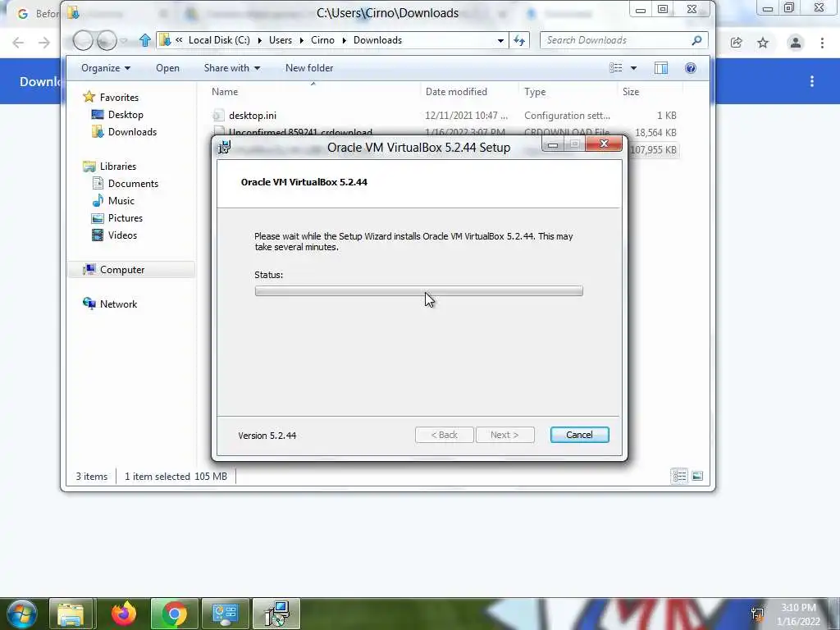The height and width of the screenshot is (630, 840).
Task: Click the search magnifier icon in Explorer
Action: click(x=696, y=40)
